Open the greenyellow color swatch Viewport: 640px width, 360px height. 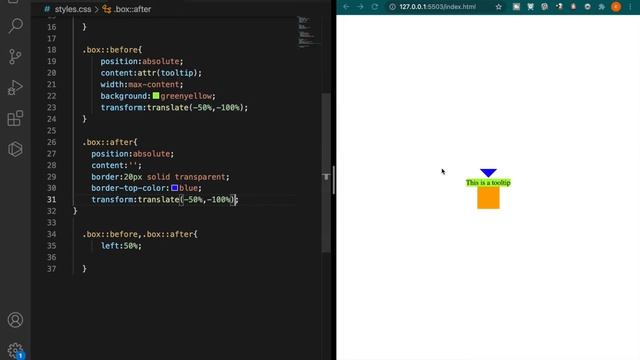pyautogui.click(x=156, y=96)
